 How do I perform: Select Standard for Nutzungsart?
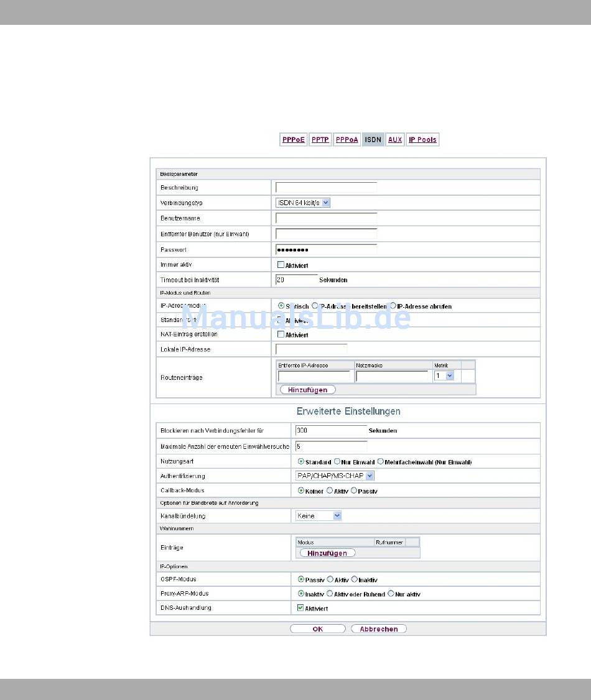[300, 461]
